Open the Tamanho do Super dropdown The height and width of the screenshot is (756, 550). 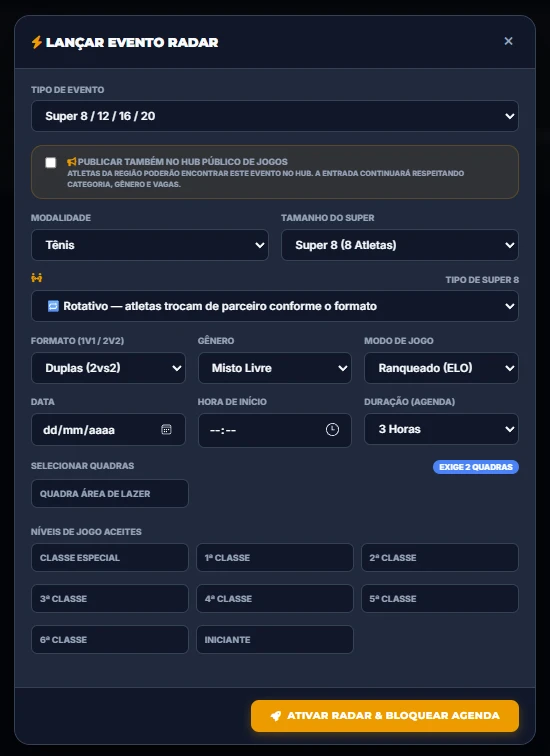[x=400, y=245]
